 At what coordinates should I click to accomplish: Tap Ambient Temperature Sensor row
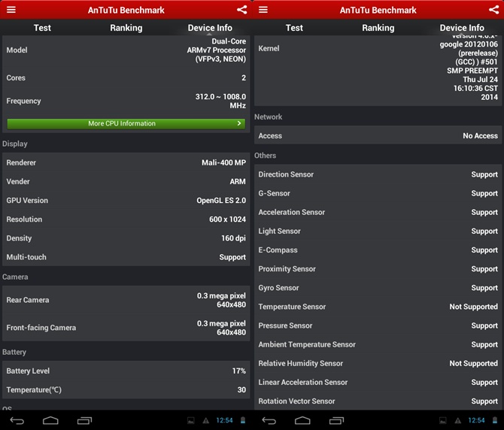(x=378, y=344)
